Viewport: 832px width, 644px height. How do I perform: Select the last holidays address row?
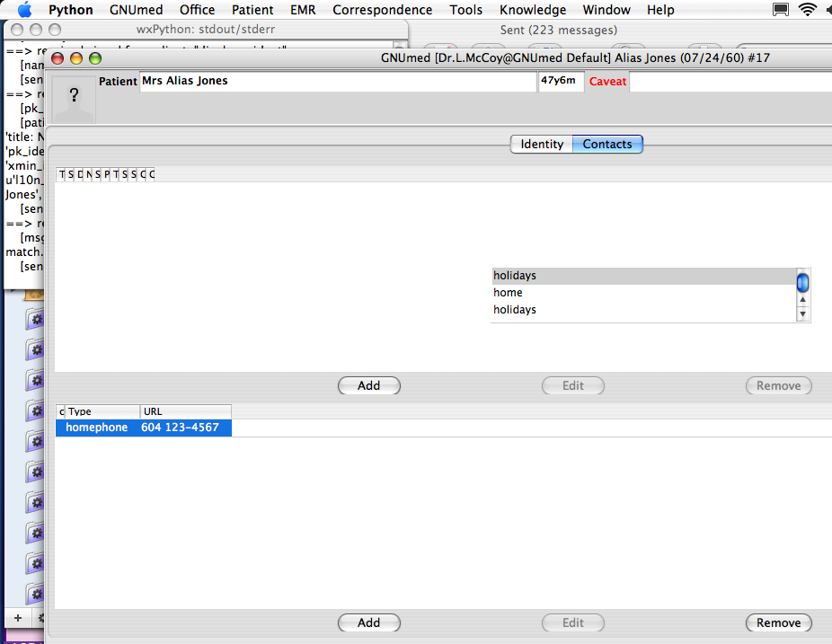coord(643,310)
